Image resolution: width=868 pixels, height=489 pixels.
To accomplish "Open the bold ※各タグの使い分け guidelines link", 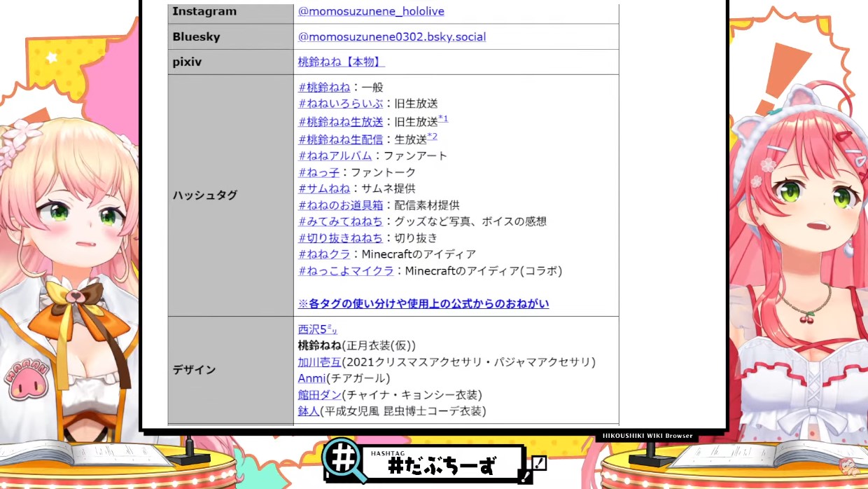I will (423, 304).
